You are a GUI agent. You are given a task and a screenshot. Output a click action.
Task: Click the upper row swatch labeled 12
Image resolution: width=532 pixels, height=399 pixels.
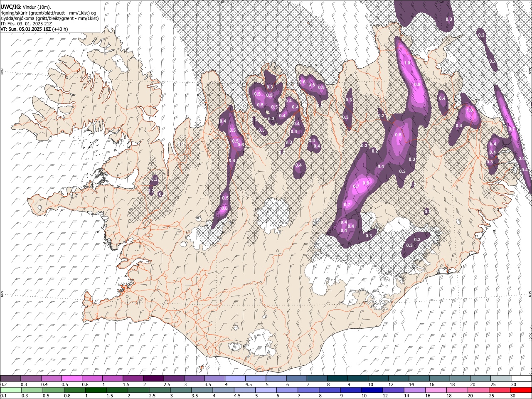399,379
